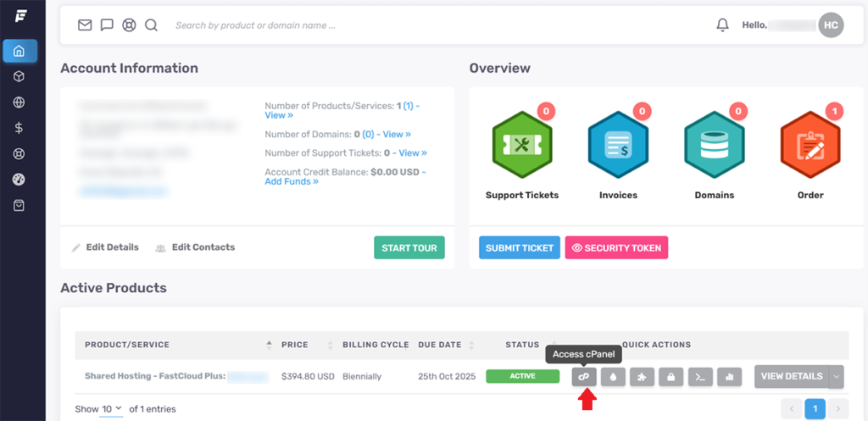The height and width of the screenshot is (421, 868).
Task: Go to the Home sidebar item
Action: pos(19,51)
